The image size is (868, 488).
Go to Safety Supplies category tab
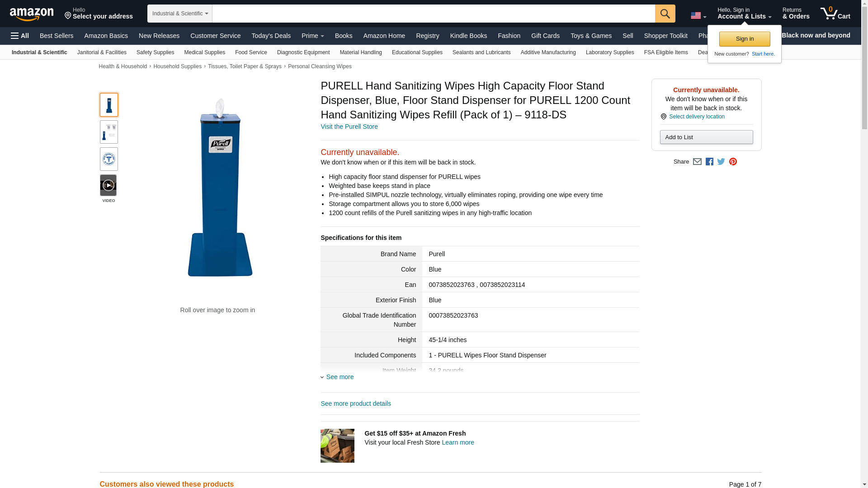coord(155,52)
